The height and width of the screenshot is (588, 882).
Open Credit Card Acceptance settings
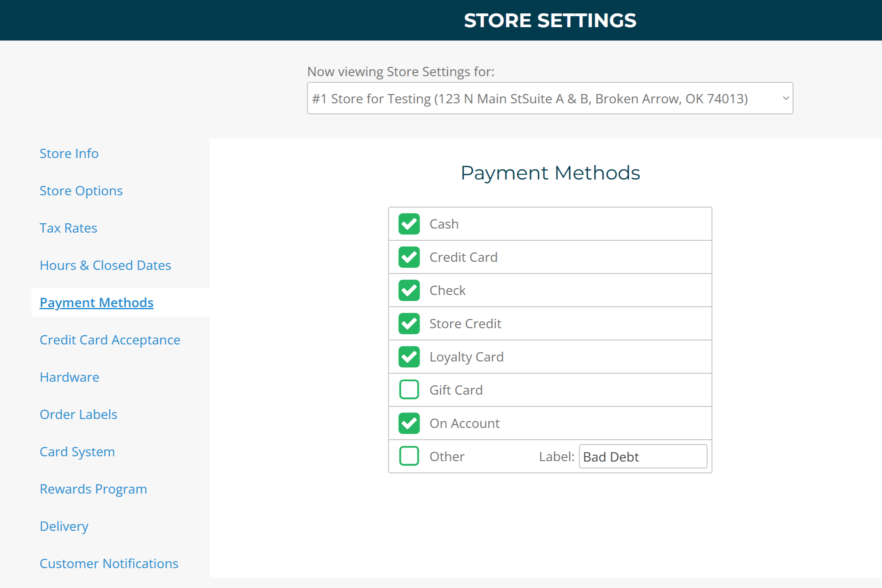point(110,340)
